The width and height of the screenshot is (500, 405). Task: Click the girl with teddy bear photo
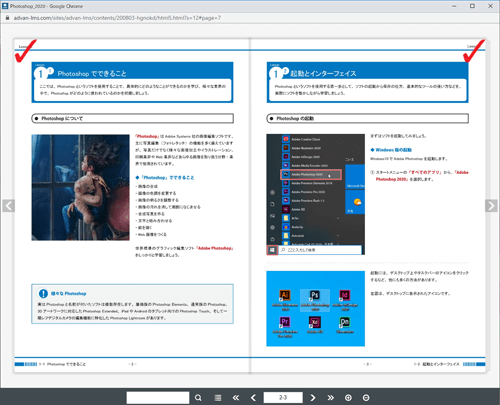click(80, 187)
